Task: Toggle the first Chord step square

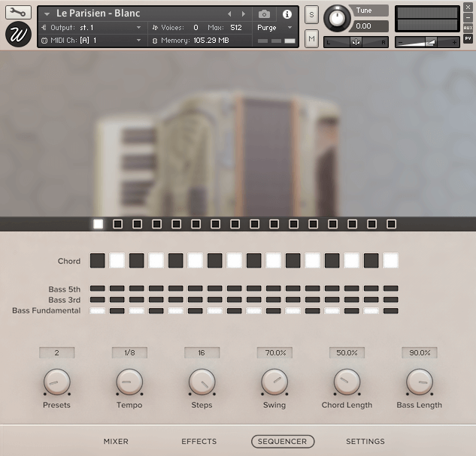Action: (x=98, y=261)
